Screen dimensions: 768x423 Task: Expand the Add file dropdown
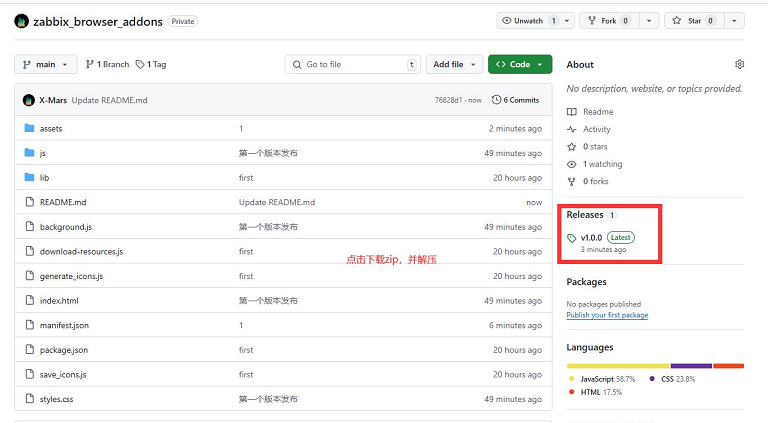click(454, 64)
